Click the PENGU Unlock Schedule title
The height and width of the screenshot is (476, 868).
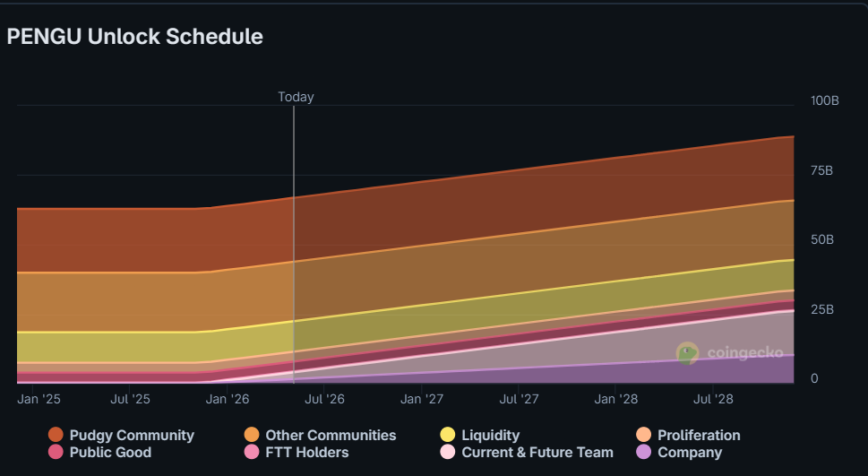(135, 37)
